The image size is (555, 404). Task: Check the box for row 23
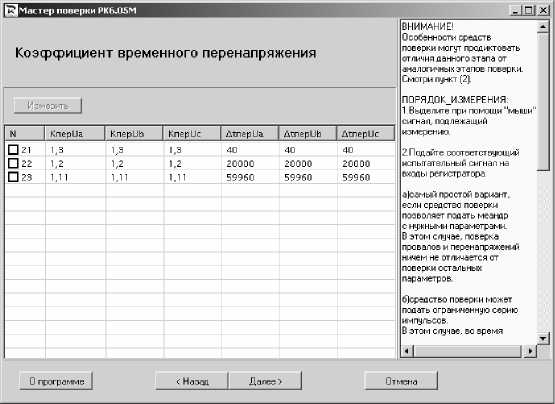tap(13, 177)
